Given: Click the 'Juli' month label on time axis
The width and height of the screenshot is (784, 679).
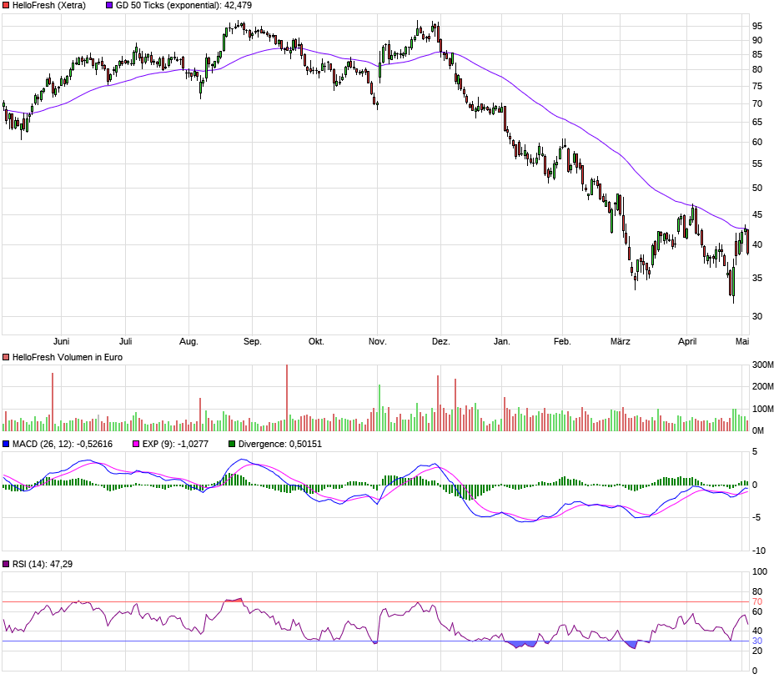Looking at the screenshot, I should click(125, 341).
